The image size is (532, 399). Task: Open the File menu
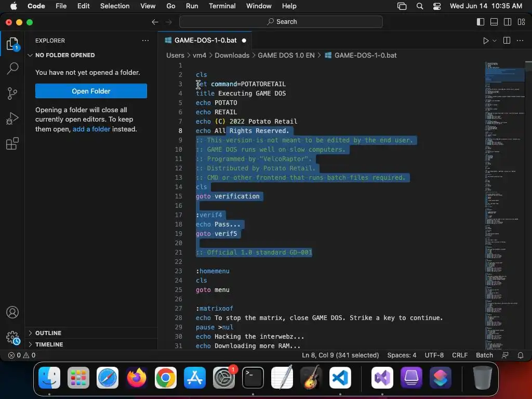click(61, 6)
